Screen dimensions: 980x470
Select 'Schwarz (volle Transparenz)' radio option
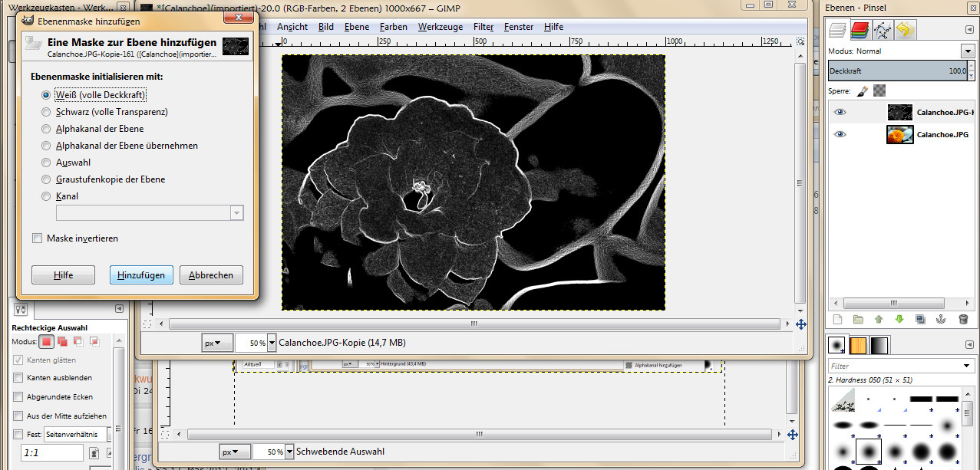coord(47,112)
